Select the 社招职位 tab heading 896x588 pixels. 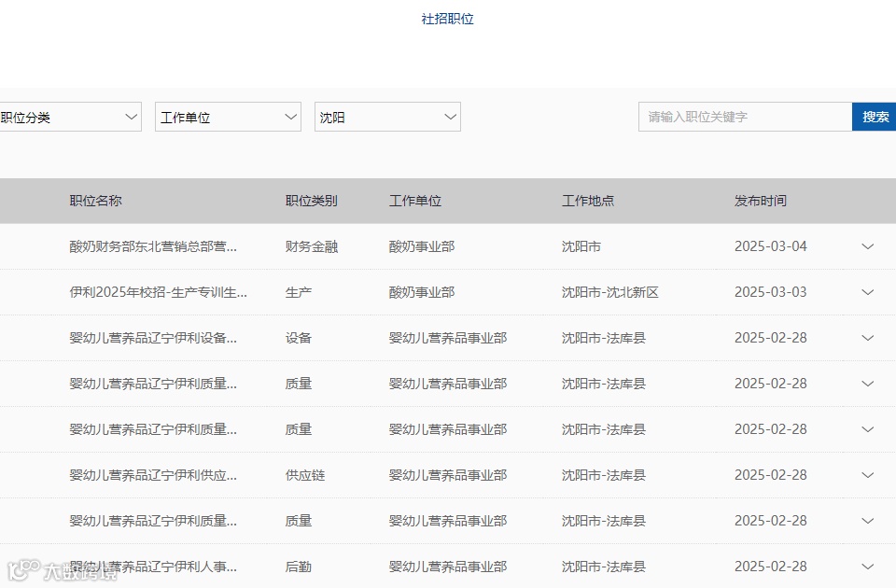[x=447, y=19]
